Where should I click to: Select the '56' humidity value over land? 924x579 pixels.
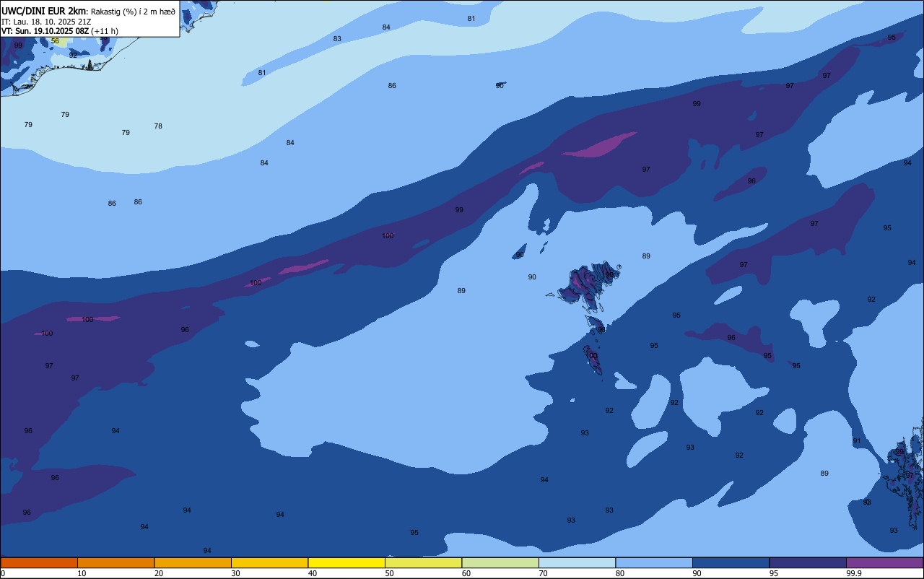pos(55,41)
